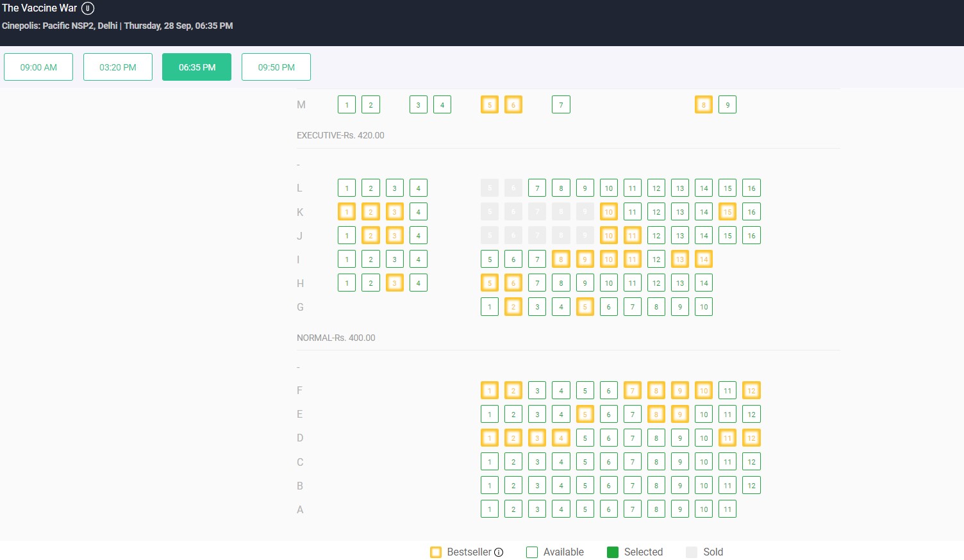This screenshot has height=560, width=964.
Task: Click the U certificate icon beside movie title
Action: point(88,8)
